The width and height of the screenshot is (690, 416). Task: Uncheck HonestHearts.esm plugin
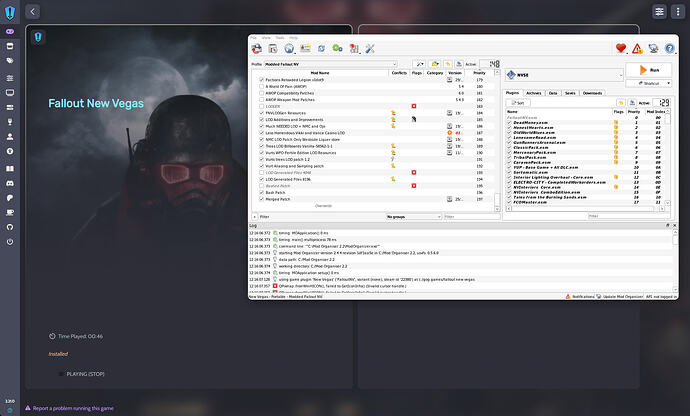tap(510, 128)
